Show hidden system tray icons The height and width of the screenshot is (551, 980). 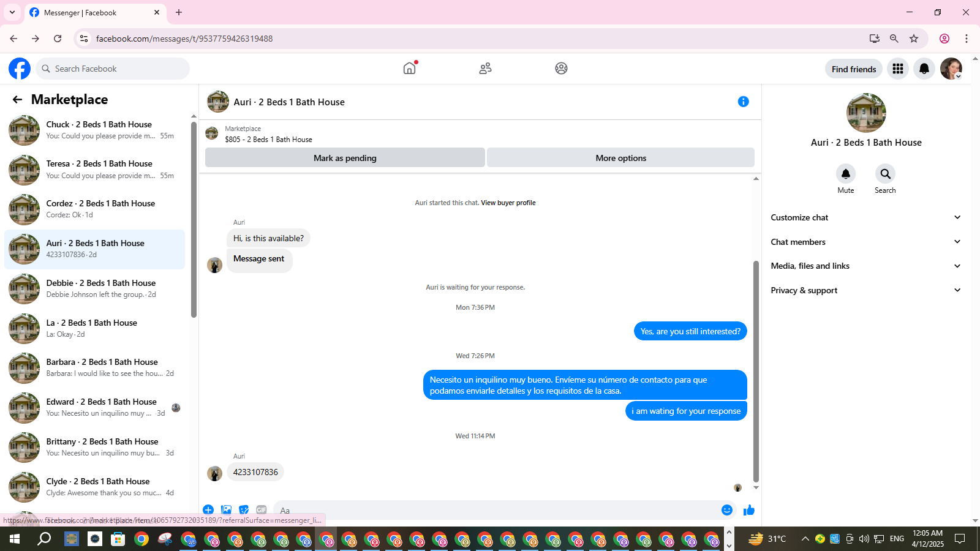click(x=805, y=539)
